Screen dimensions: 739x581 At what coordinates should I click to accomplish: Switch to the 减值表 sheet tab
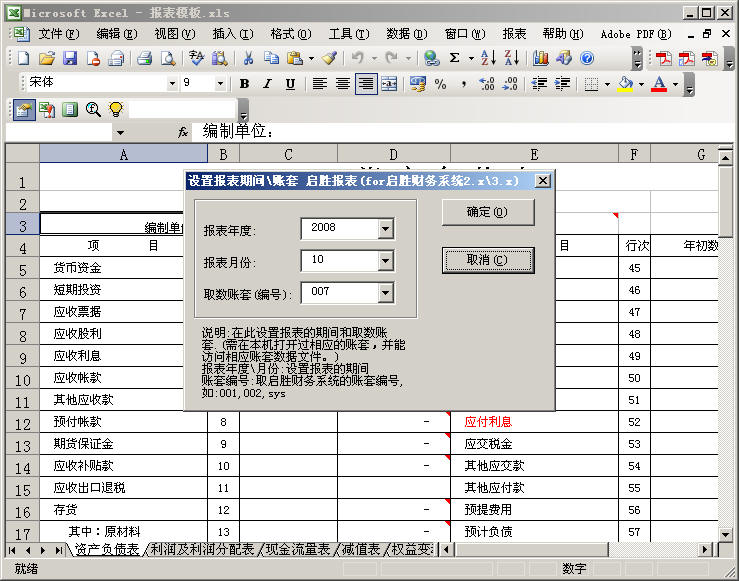click(x=361, y=549)
